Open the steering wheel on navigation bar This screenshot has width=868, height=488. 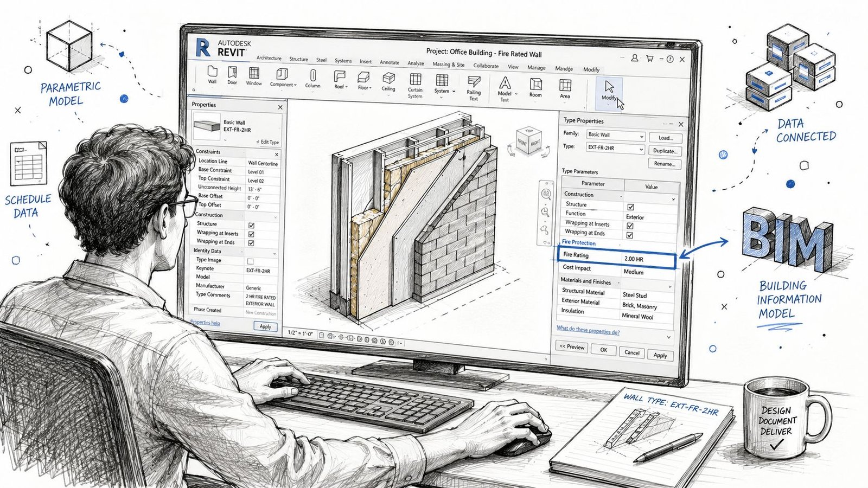546,194
